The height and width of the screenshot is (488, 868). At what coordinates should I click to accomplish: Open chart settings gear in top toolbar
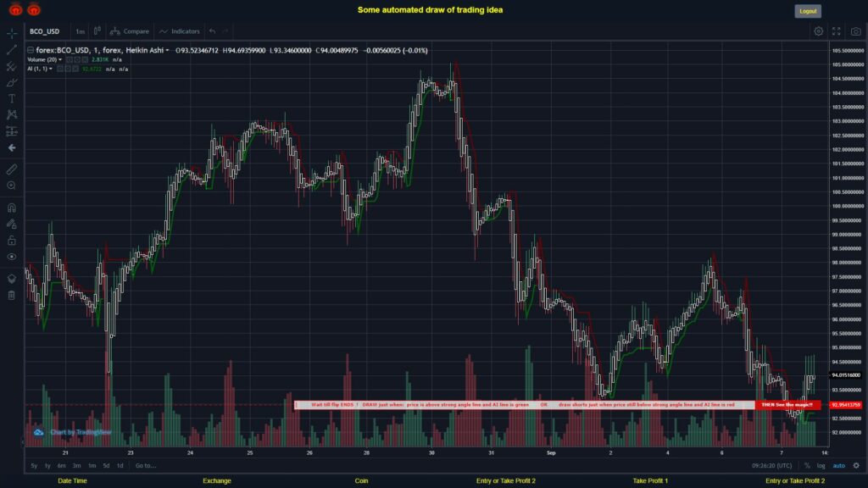point(818,31)
